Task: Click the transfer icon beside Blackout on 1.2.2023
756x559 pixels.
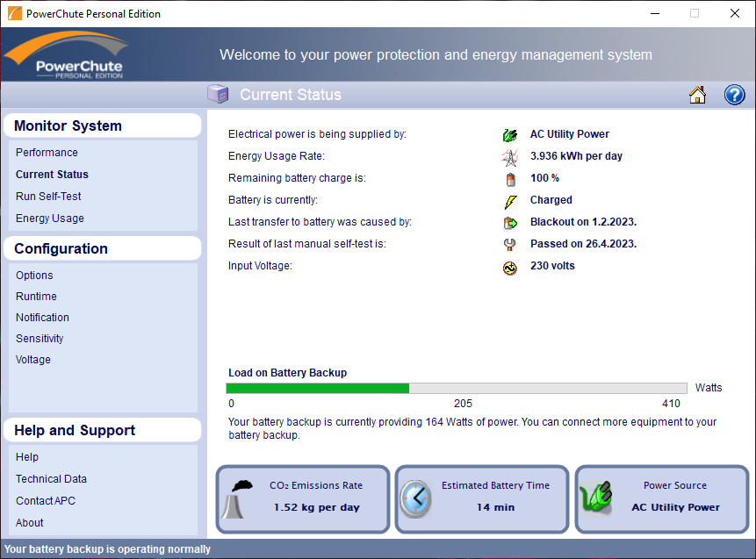Action: point(510,223)
